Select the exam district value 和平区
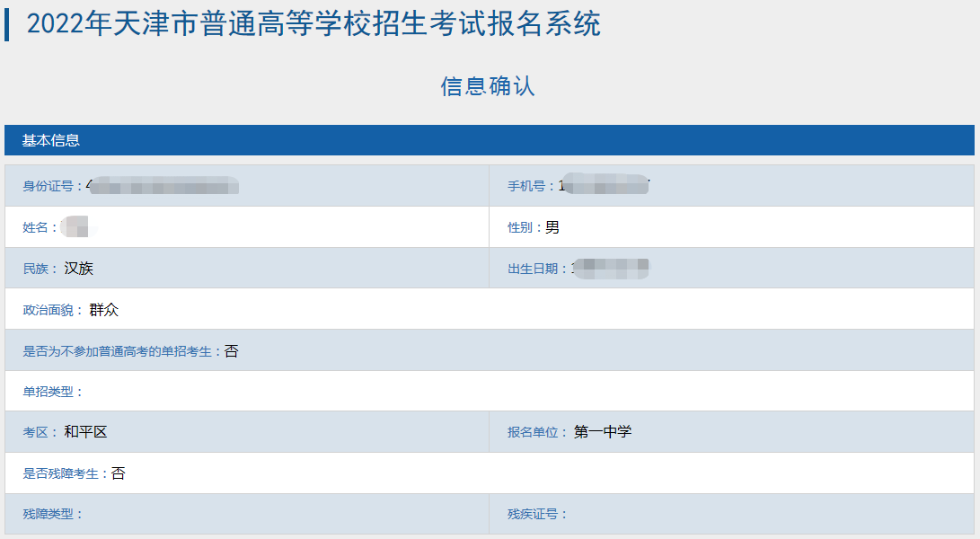The height and width of the screenshot is (539, 980). click(x=85, y=432)
